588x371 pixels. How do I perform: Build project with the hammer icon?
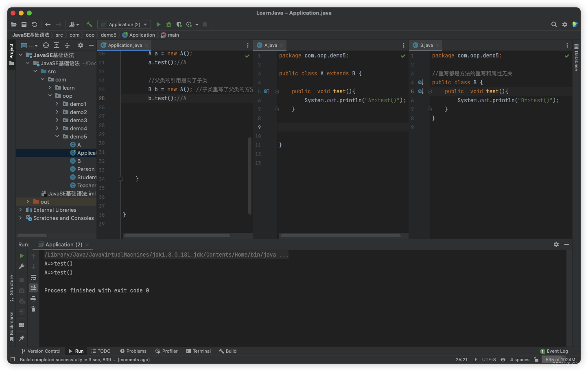[89, 24]
